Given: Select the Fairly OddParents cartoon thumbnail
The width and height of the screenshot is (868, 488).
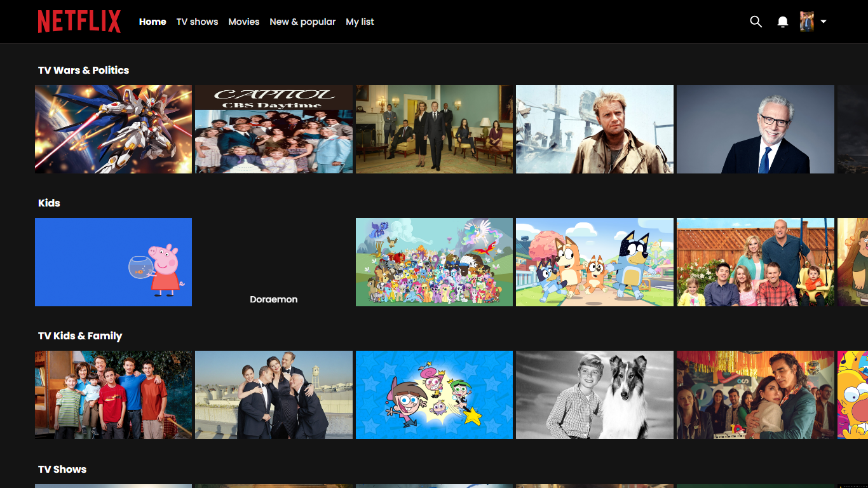Looking at the screenshot, I should [x=434, y=395].
